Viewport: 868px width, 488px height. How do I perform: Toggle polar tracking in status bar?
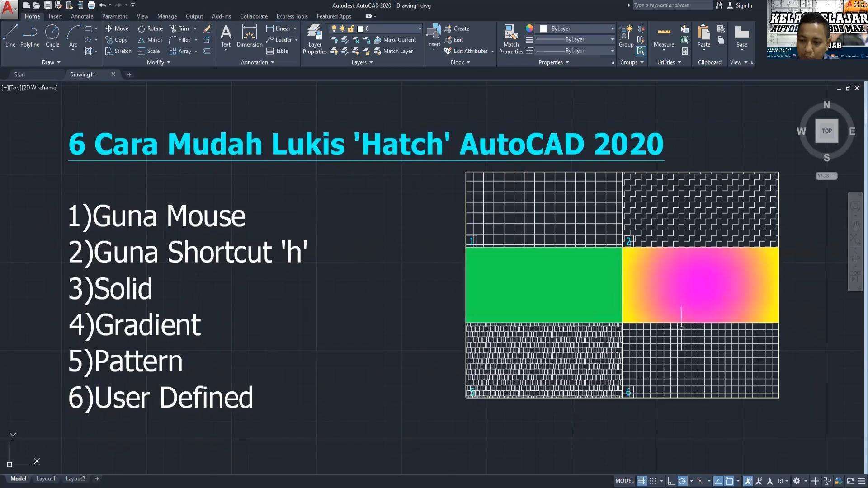coord(683,481)
